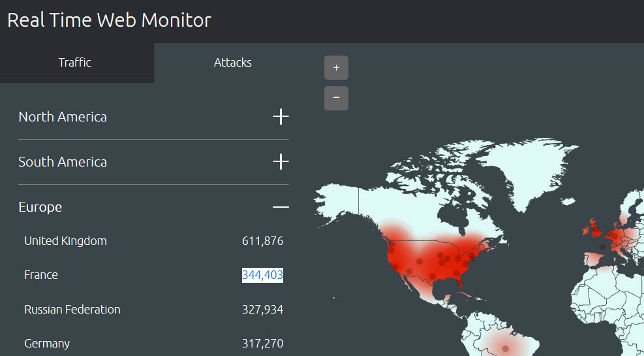The height and width of the screenshot is (356, 644).
Task: Click the map zoom in plus button
Action: [336, 68]
